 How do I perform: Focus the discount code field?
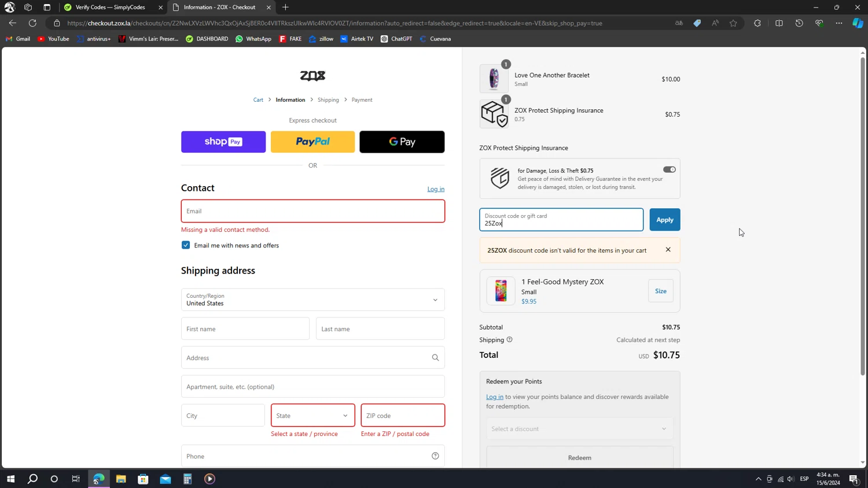coord(561,220)
